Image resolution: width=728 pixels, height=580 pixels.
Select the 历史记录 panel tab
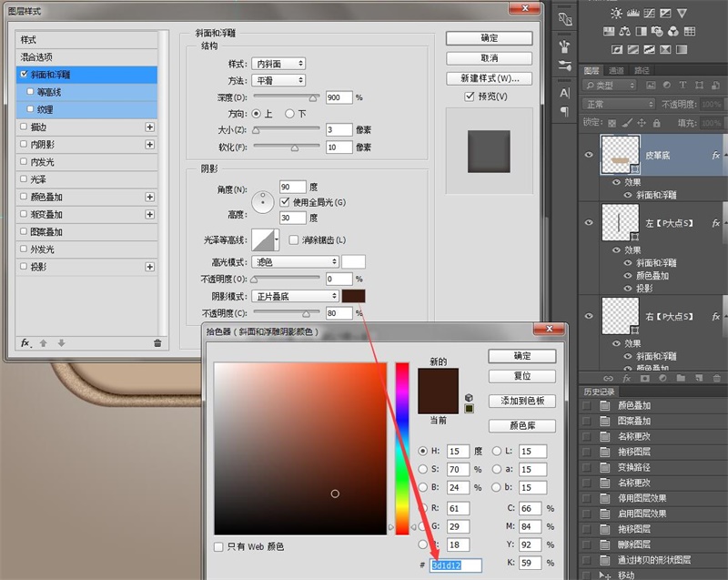599,392
